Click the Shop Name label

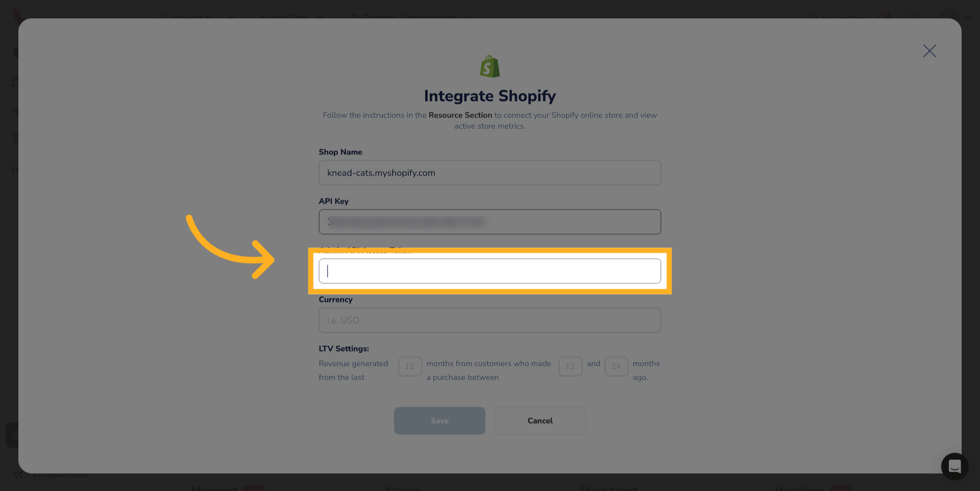click(340, 152)
